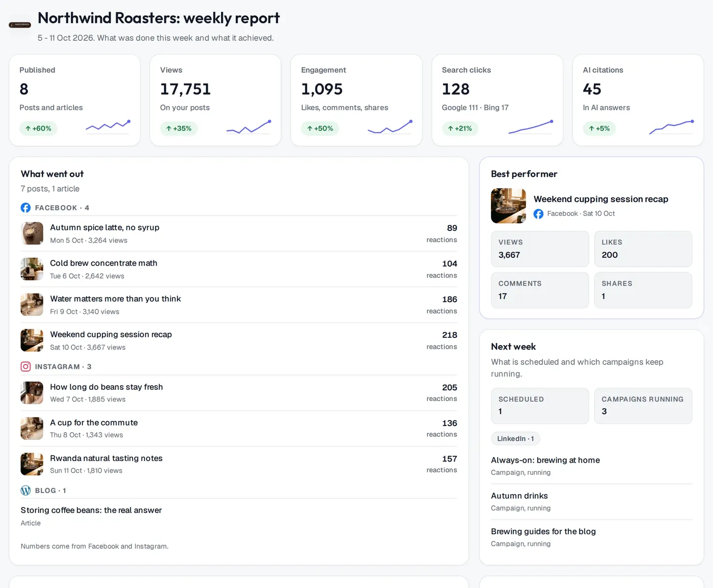Click the 7 posts, 1 article subtitle

pos(50,189)
